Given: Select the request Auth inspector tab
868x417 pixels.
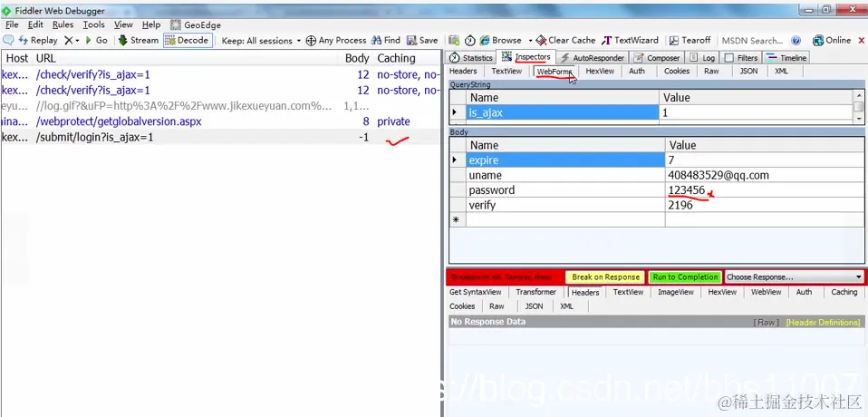Looking at the screenshot, I should pos(637,71).
